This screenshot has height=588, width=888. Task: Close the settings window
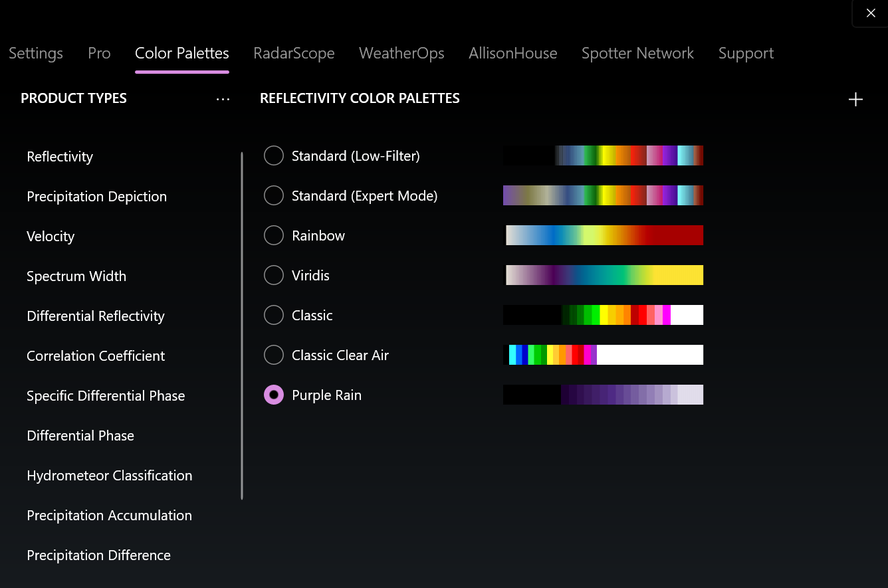870,13
